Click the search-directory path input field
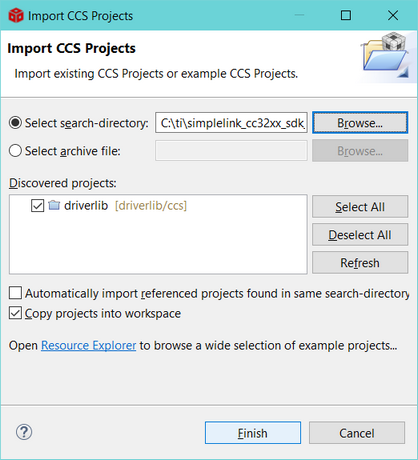The width and height of the screenshot is (418, 460). (231, 123)
